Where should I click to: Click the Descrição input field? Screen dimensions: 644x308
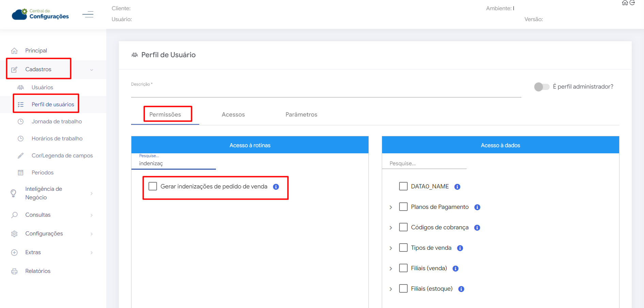(x=326, y=92)
